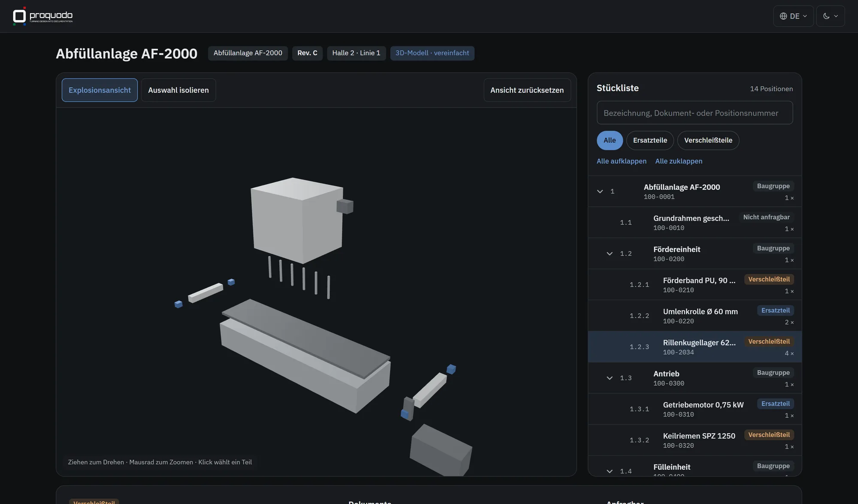Open the moon theme switcher dropdown
Image resolution: width=858 pixels, height=504 pixels.
pos(830,16)
